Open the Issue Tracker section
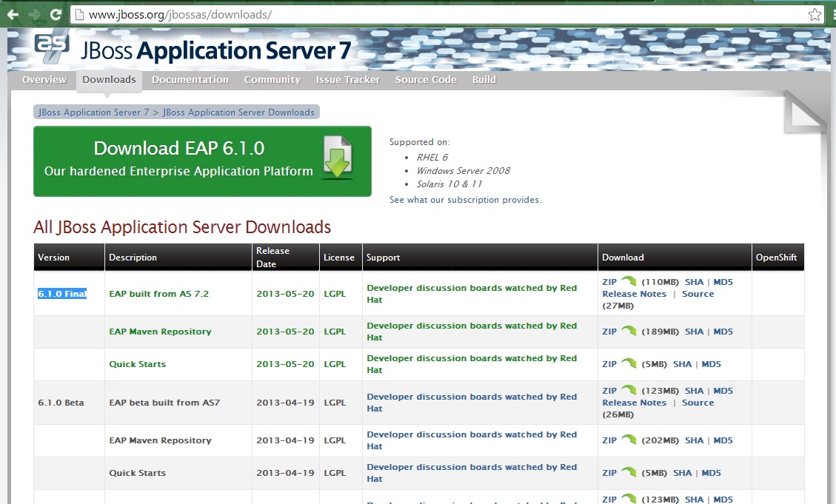836x504 pixels. coord(347,79)
